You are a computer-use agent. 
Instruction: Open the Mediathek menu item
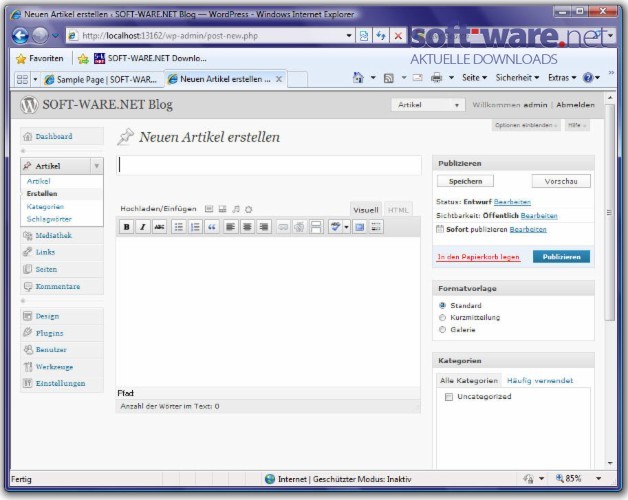point(62,236)
